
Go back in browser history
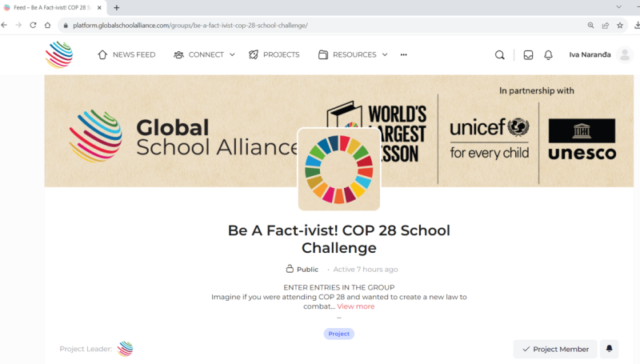click(x=5, y=26)
